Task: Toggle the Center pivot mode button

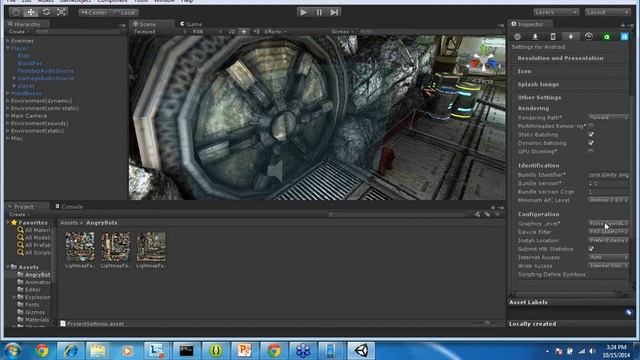Action: coord(93,13)
